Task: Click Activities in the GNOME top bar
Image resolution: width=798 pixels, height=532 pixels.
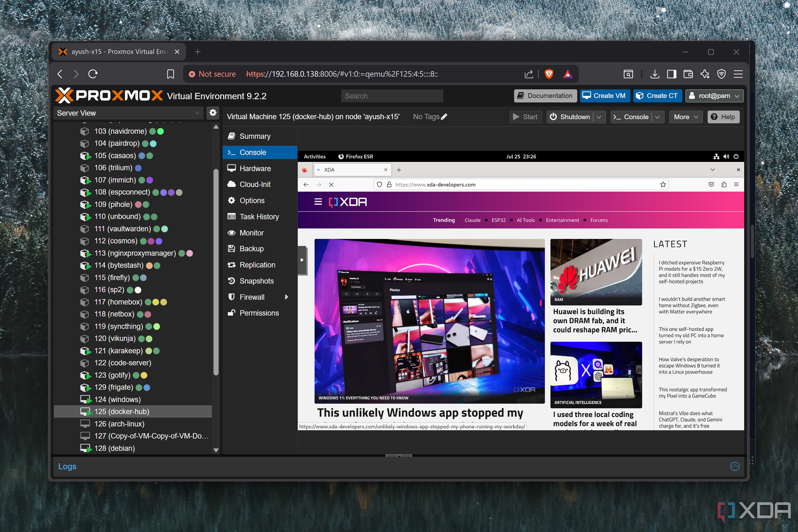Action: click(315, 156)
